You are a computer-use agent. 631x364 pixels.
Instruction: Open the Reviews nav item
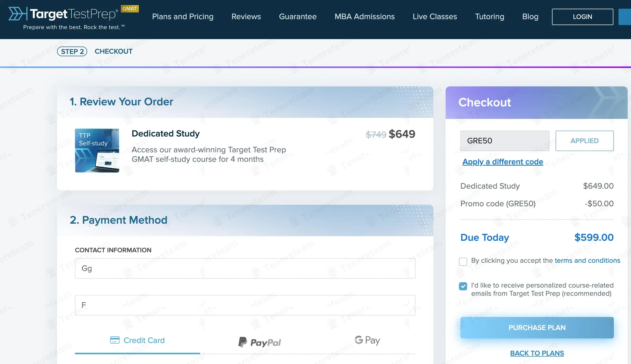246,17
